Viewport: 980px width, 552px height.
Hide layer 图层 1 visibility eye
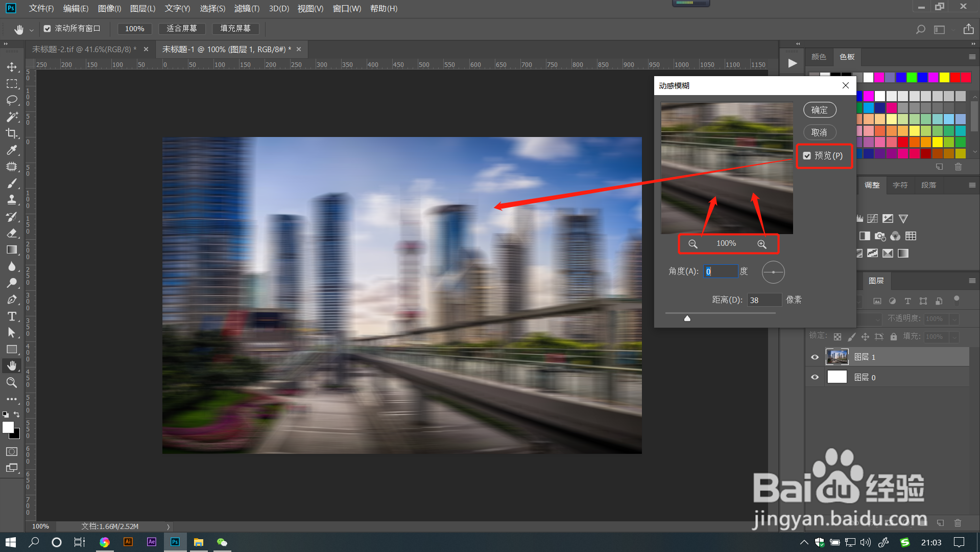pyautogui.click(x=815, y=357)
